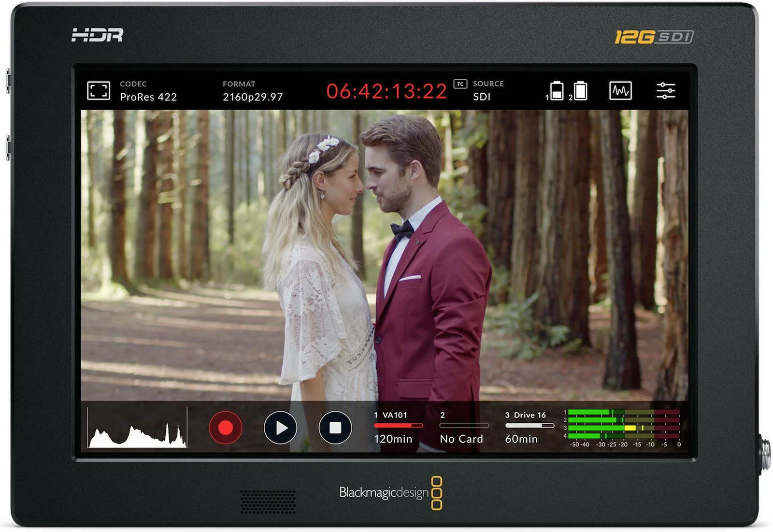The image size is (773, 532).
Task: Select storage slot 1 VA101
Action: (398, 427)
